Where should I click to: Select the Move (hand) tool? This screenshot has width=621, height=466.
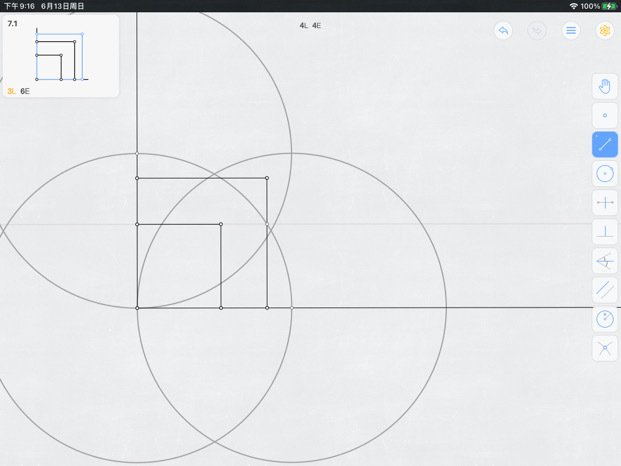point(605,86)
